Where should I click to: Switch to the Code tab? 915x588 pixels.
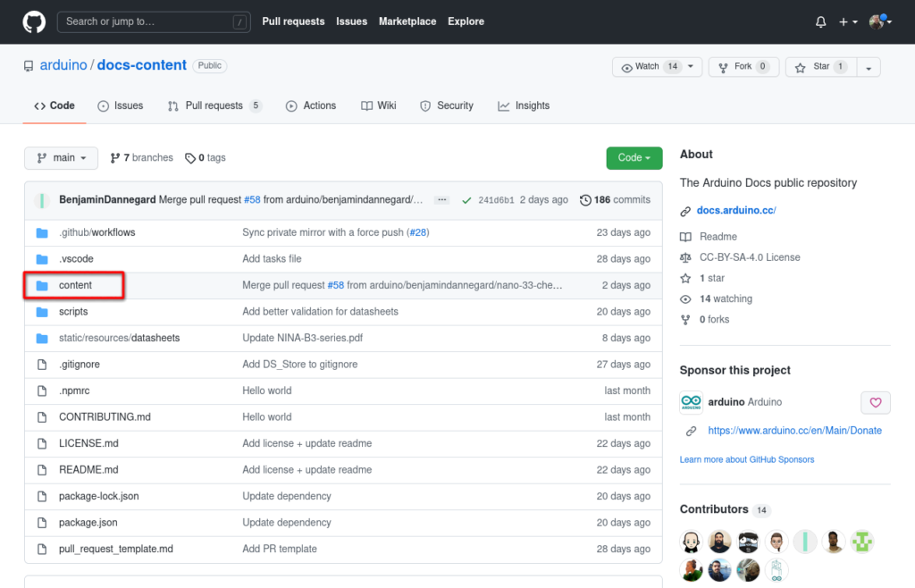pos(55,105)
